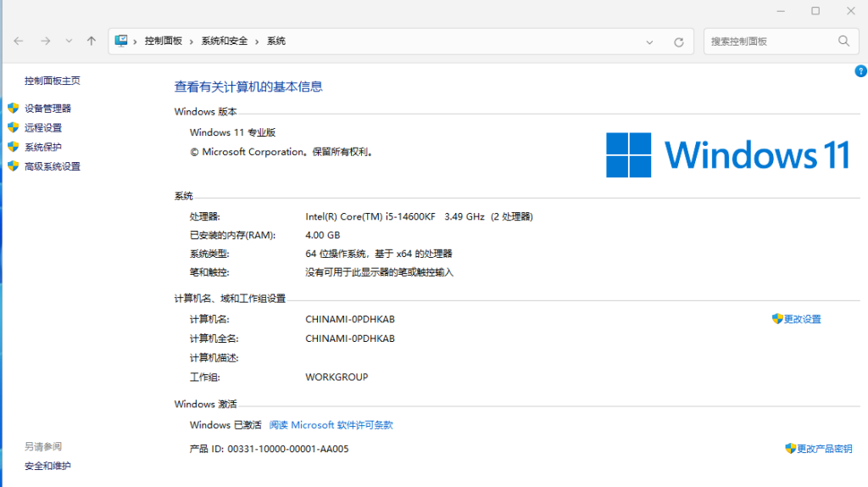
Task: Click shield icon beside 高级系统设置
Action: (14, 166)
